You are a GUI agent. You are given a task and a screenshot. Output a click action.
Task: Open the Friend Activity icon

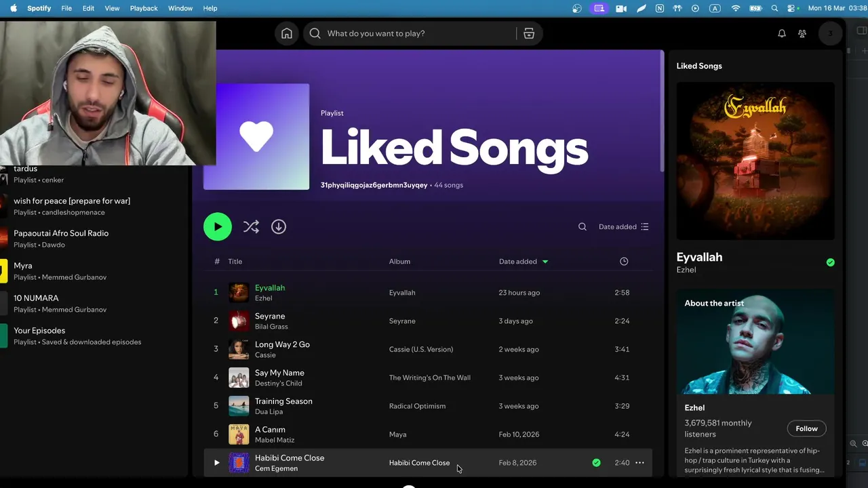[802, 33]
